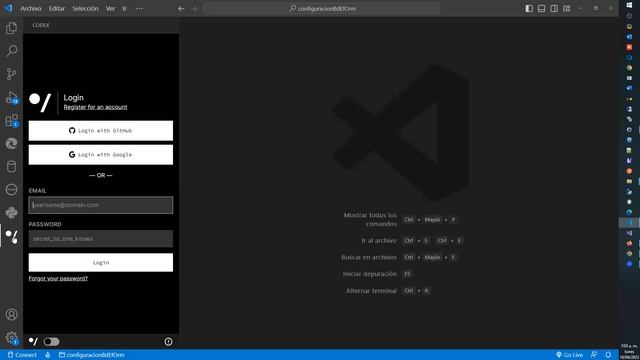Screen dimensions: 640x360
Task: Open the Ver menu
Action: tap(110, 9)
